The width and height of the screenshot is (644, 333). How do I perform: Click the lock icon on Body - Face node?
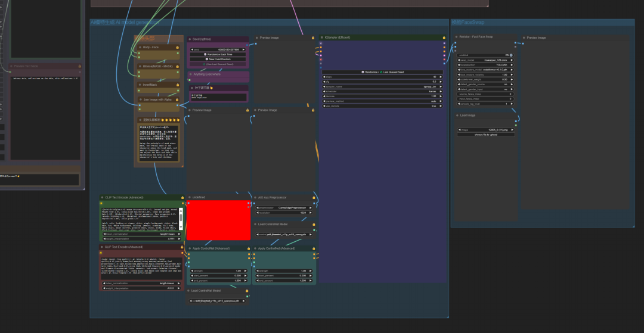pos(178,47)
